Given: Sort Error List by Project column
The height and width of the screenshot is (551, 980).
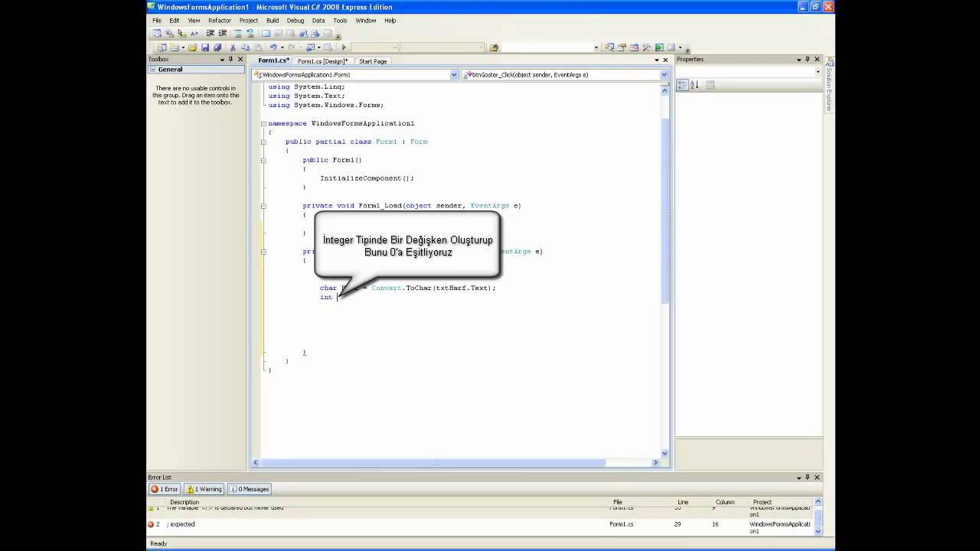Looking at the screenshot, I should pos(781,502).
